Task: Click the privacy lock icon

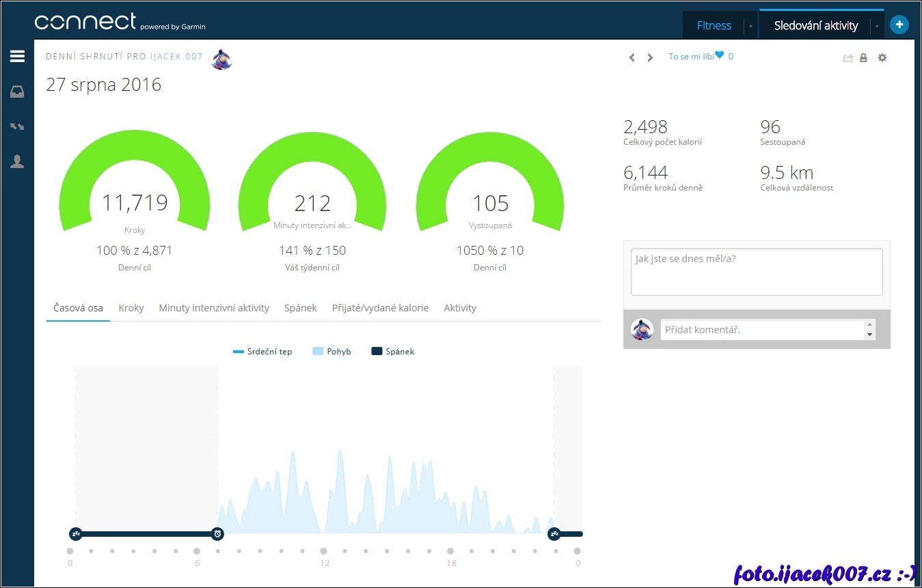Action: (863, 58)
